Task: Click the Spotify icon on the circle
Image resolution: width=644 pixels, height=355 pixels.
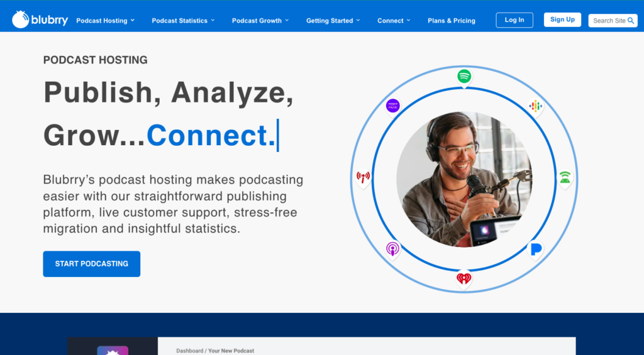Action: point(464,77)
